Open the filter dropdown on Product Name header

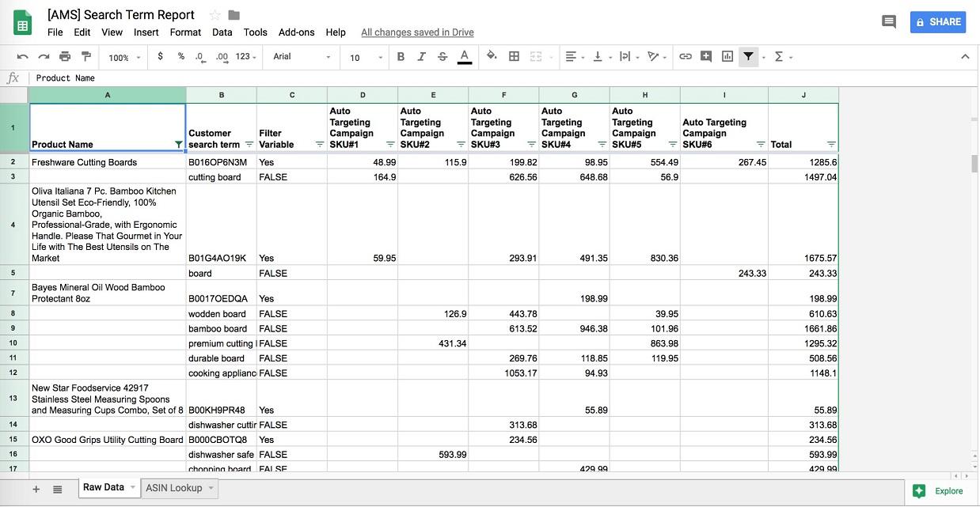(179, 144)
